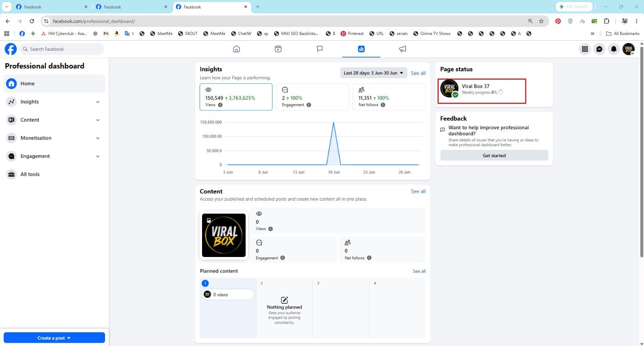Viewport: 644px width, 346px height.
Task: Open the Facebook Menu grid icon
Action: (x=585, y=49)
